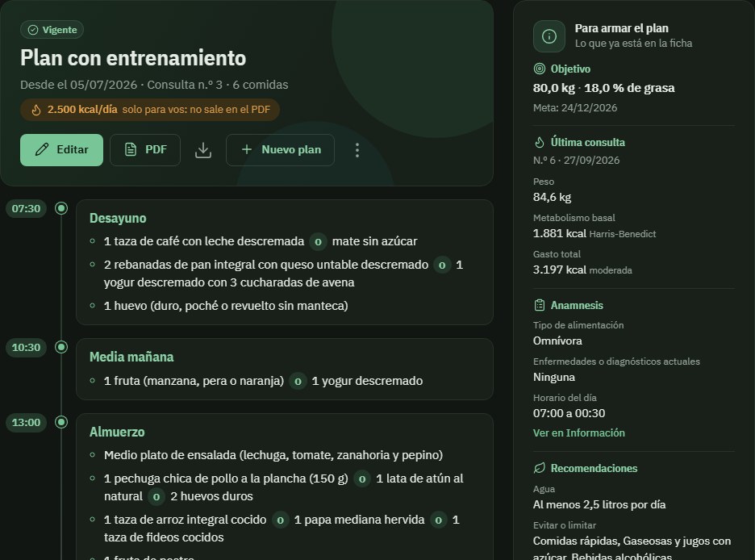This screenshot has width=755, height=560.
Task: Click "1 fruta (manzana, pera o naranja)"
Action: [194, 381]
